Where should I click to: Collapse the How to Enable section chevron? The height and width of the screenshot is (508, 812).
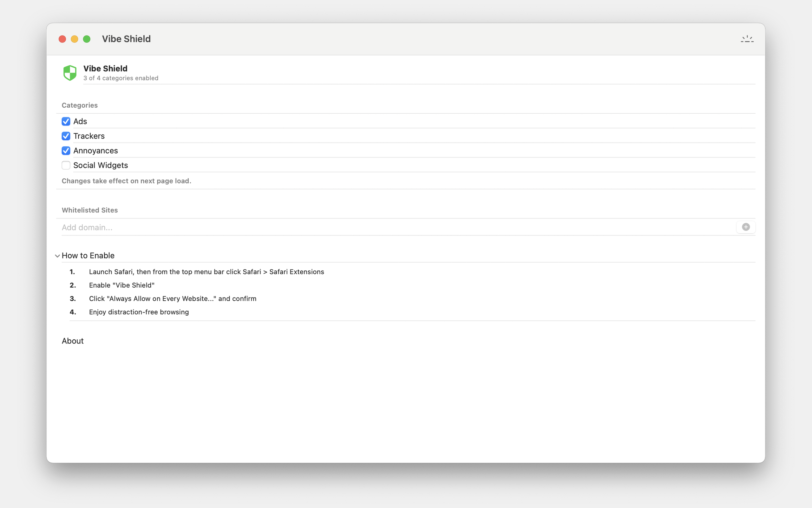pos(57,256)
